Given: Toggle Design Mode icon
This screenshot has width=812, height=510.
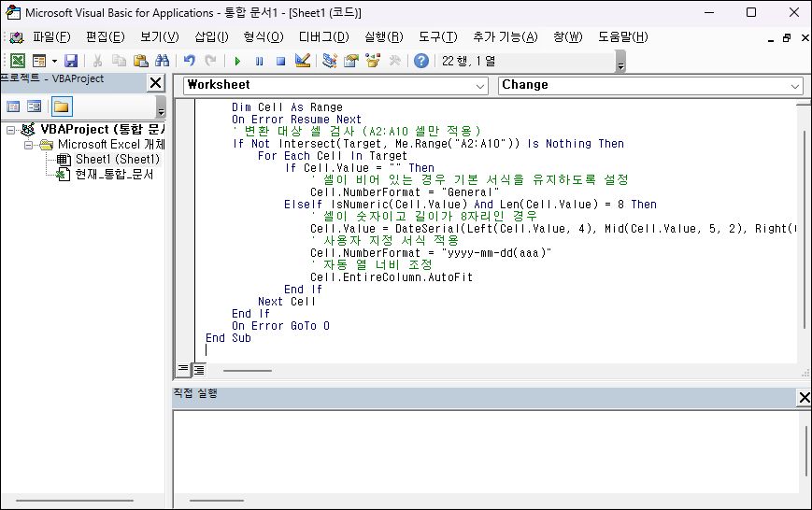Looking at the screenshot, I should 303,61.
